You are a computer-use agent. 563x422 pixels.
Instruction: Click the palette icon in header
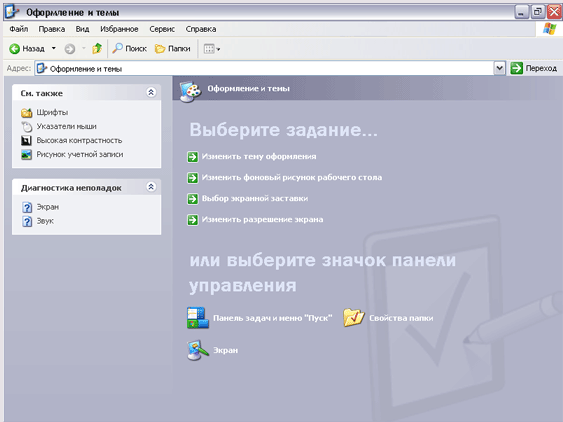click(190, 92)
